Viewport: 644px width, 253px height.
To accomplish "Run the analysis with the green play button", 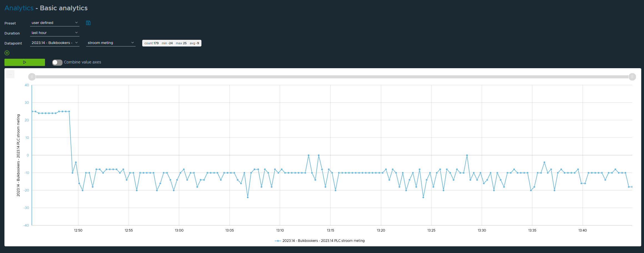I will click(25, 62).
